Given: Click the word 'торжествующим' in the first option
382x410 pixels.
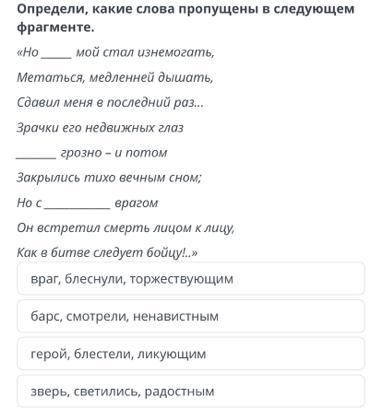Looking at the screenshot, I should click(181, 279).
